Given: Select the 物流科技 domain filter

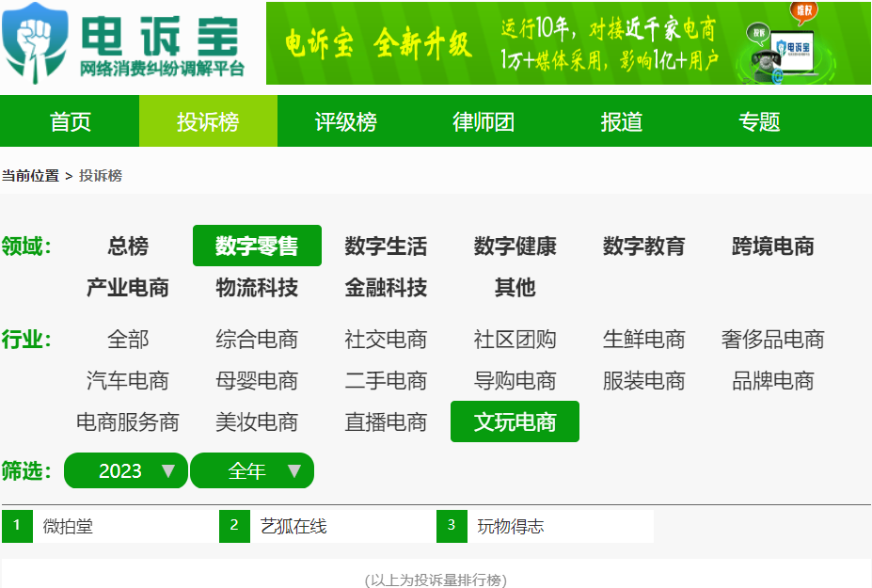Looking at the screenshot, I should tap(257, 288).
